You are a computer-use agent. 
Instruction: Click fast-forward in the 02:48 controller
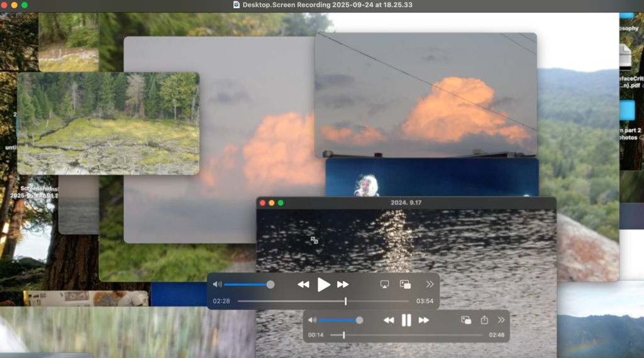(x=424, y=320)
